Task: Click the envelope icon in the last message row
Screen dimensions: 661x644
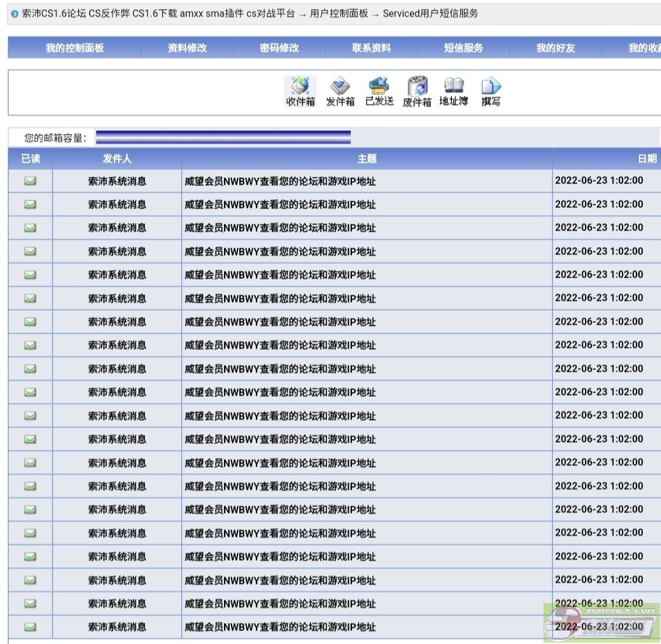Action: [30, 627]
